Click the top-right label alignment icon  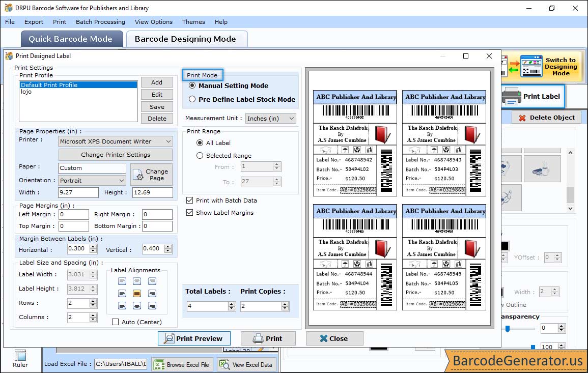(x=152, y=281)
